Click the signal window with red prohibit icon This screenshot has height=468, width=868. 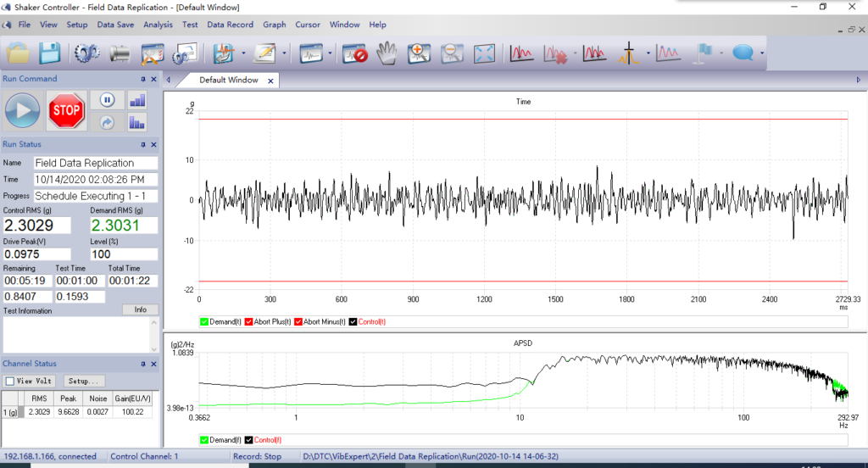pos(355,53)
